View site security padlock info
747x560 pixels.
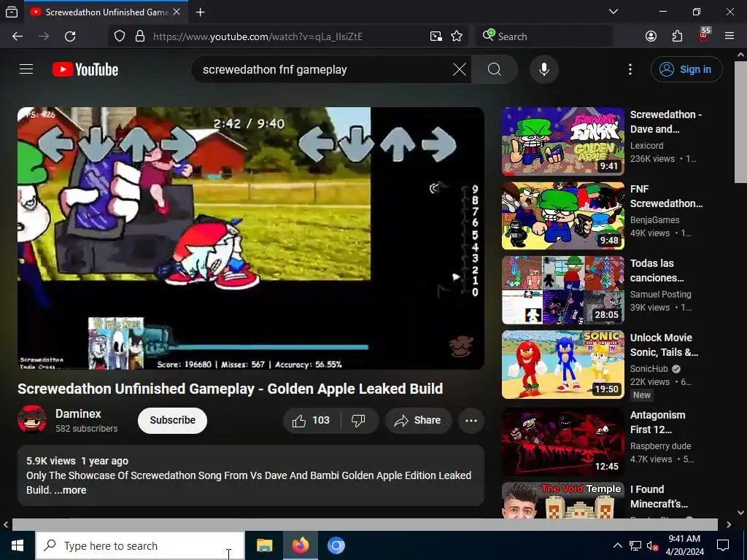pyautogui.click(x=139, y=36)
